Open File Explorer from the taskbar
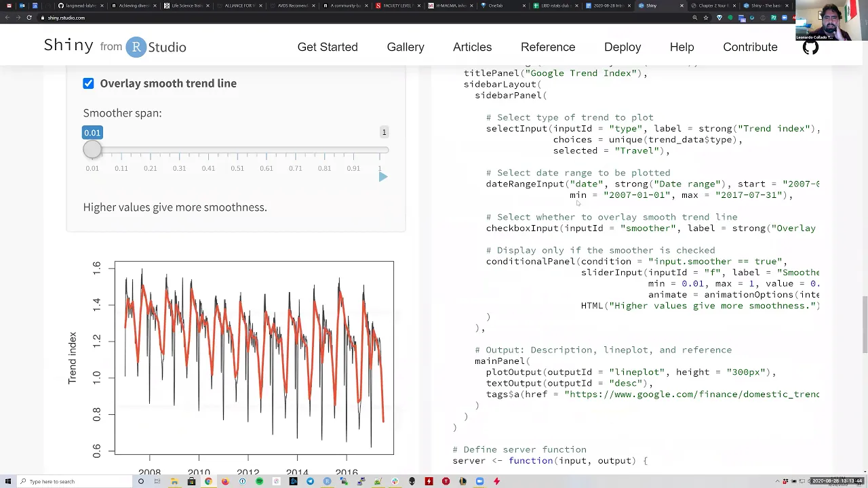The width and height of the screenshot is (868, 488). coord(174,481)
